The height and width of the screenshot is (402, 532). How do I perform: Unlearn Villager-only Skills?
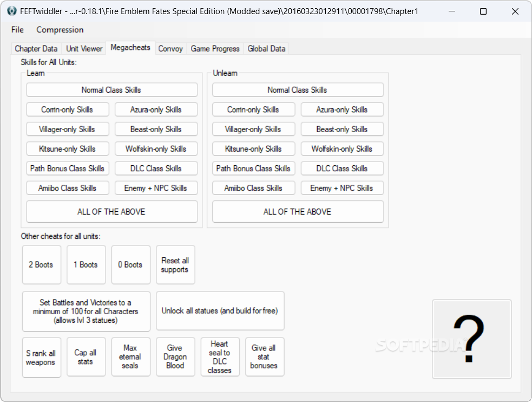click(x=253, y=129)
